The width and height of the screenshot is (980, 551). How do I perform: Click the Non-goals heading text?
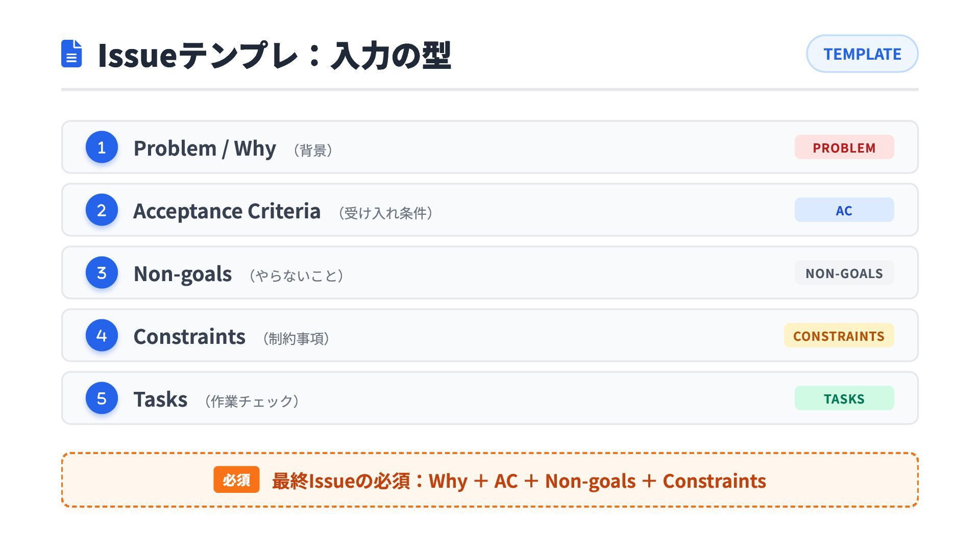[x=183, y=274]
